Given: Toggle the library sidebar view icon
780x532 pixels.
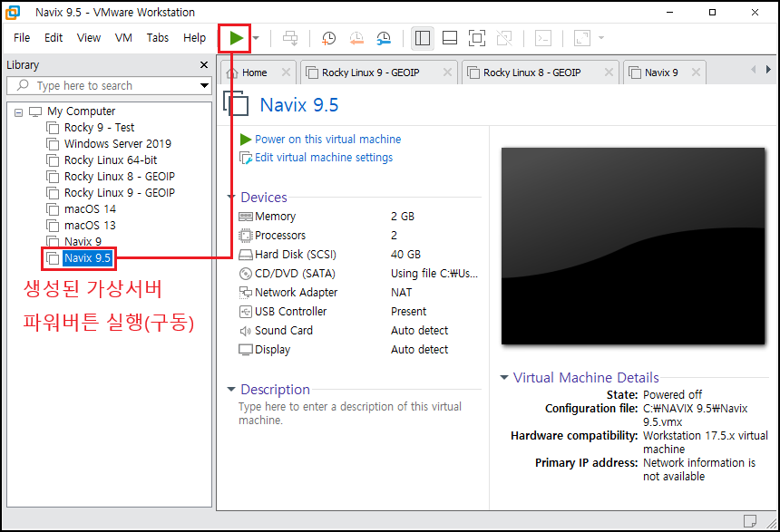Looking at the screenshot, I should (423, 38).
